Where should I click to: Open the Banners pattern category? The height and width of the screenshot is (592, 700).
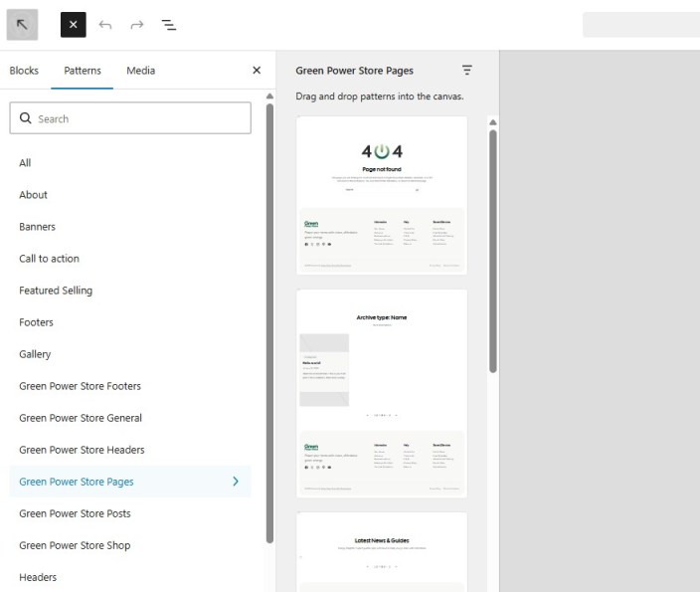(38, 227)
